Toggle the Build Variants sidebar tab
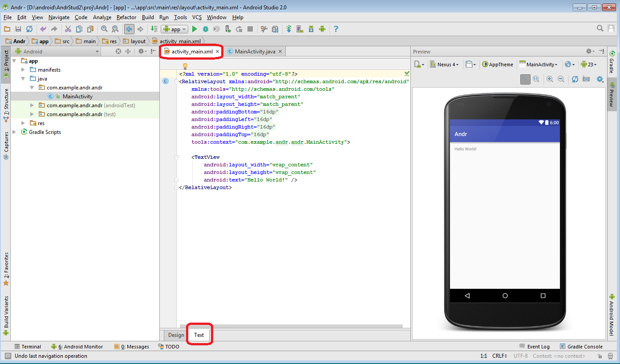 pos(6,315)
